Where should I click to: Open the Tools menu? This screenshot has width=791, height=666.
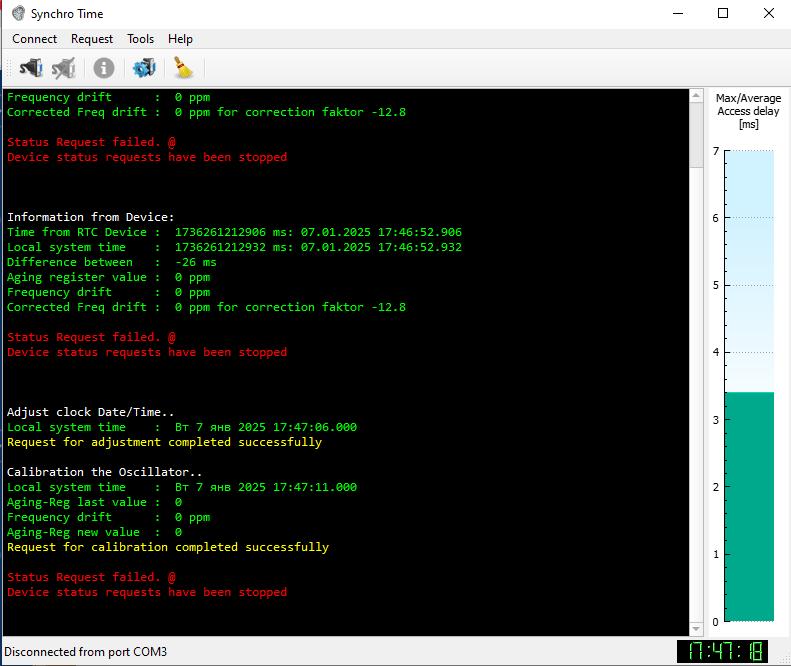click(140, 39)
